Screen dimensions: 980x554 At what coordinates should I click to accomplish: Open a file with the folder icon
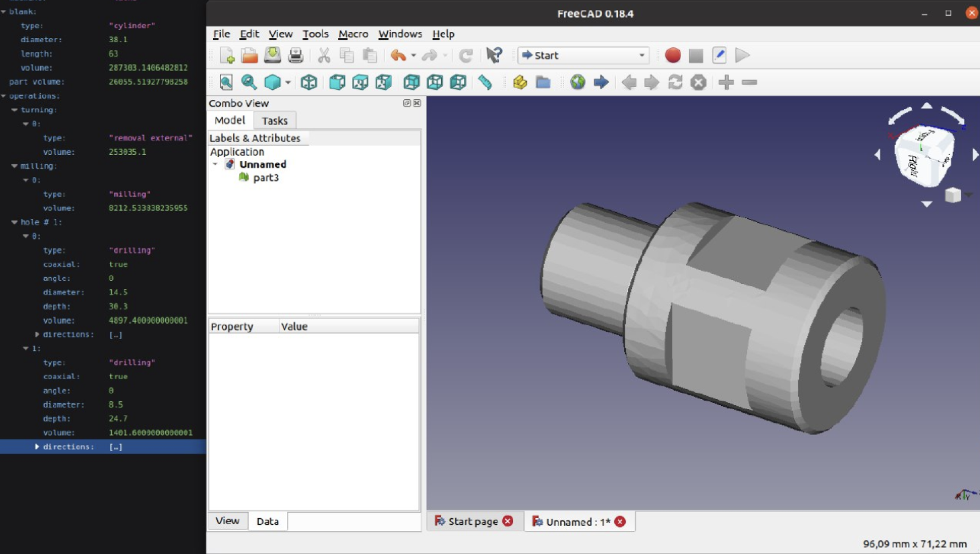pyautogui.click(x=250, y=55)
